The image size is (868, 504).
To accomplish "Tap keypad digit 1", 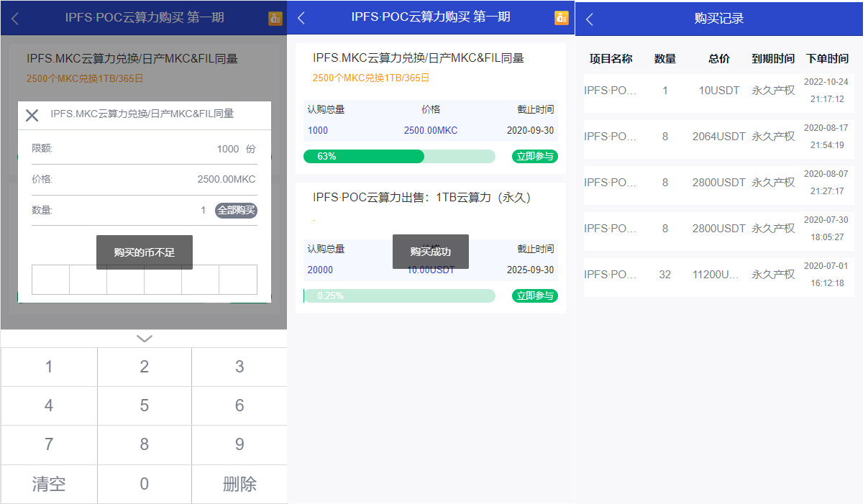I will tap(49, 367).
